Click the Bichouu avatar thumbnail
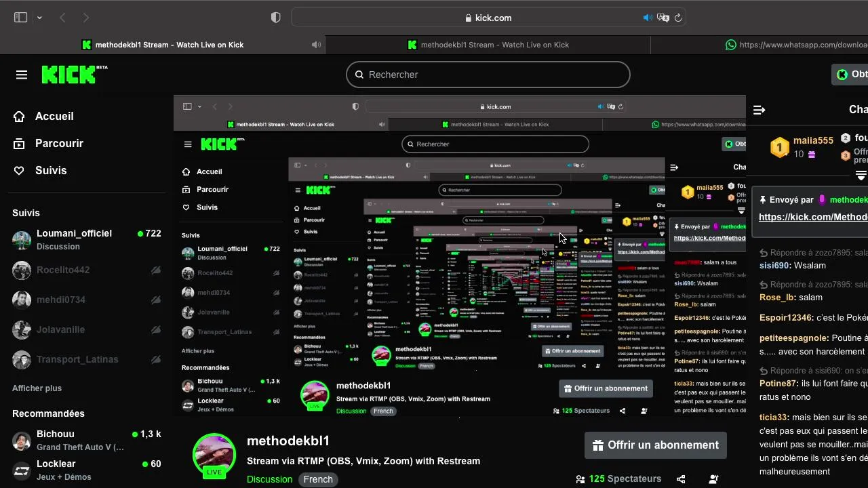This screenshot has width=868, height=488. point(22,441)
